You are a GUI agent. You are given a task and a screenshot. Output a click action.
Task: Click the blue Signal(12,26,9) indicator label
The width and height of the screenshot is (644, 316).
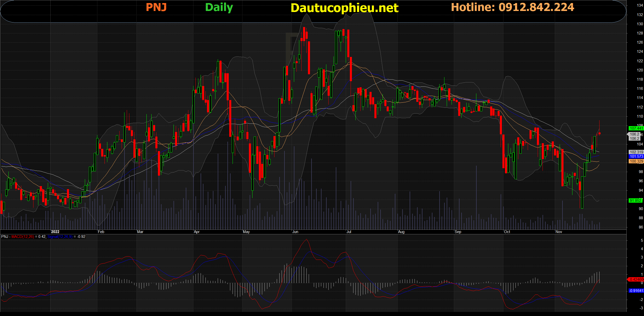(x=60, y=237)
